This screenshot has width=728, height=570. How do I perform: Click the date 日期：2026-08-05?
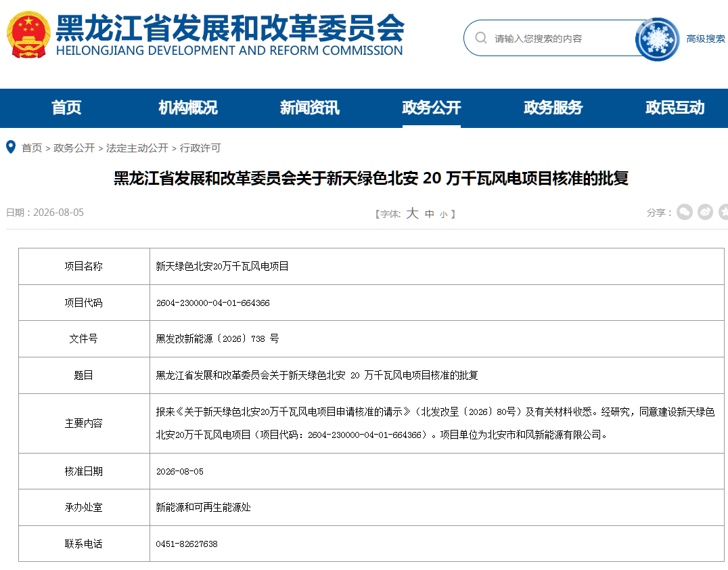45,213
